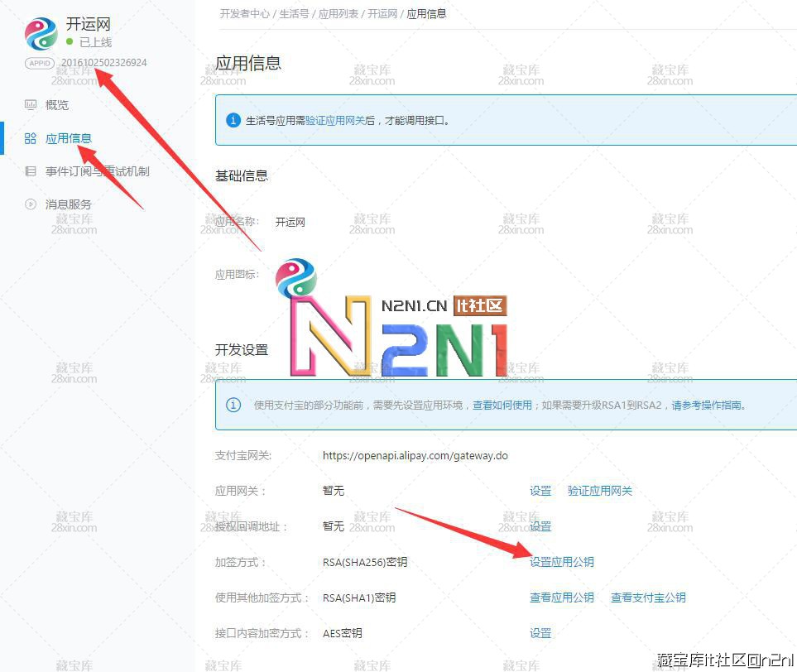Go to 开发者中心 in breadcrumb
This screenshot has width=797, height=672.
[x=244, y=14]
